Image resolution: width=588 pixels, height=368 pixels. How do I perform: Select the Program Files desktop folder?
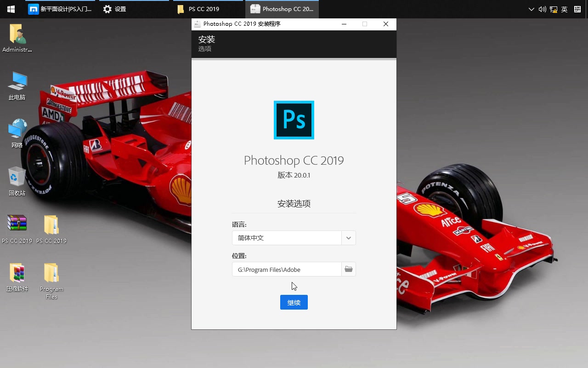pyautogui.click(x=51, y=281)
